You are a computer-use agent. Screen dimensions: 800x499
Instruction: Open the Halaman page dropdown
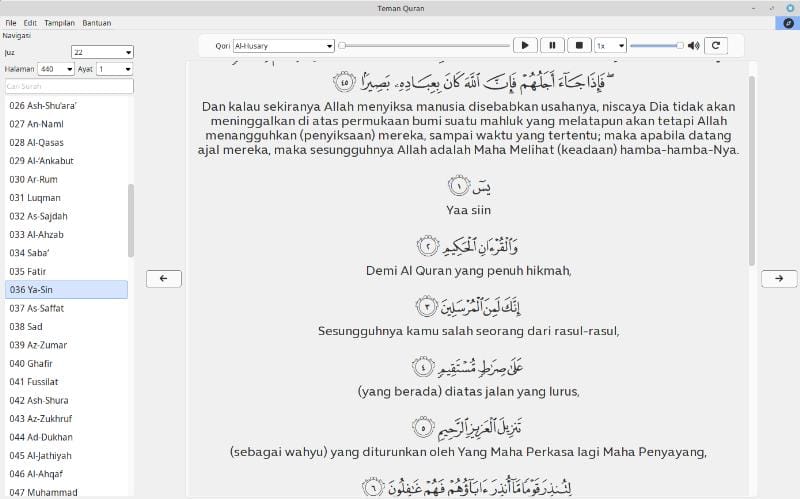click(57, 69)
